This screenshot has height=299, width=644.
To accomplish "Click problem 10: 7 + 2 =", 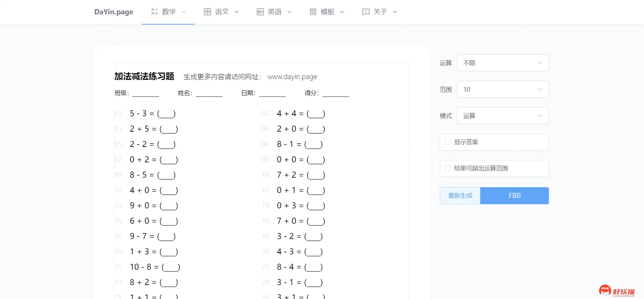I will (301, 175).
